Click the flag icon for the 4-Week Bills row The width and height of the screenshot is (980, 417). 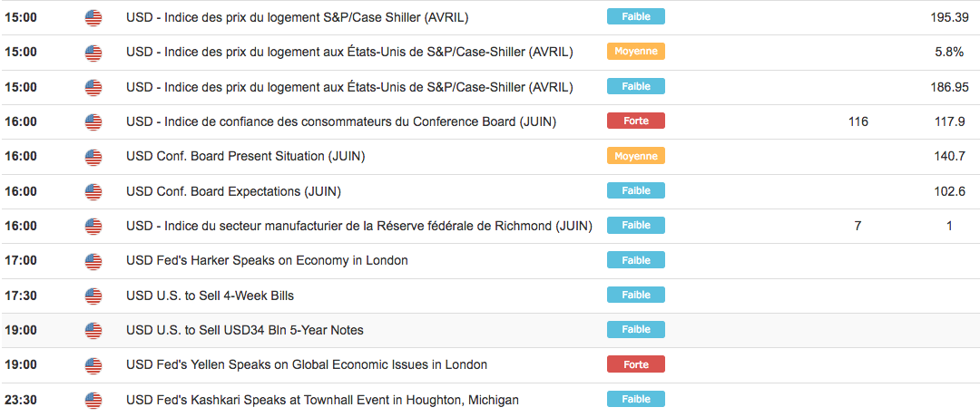93,296
